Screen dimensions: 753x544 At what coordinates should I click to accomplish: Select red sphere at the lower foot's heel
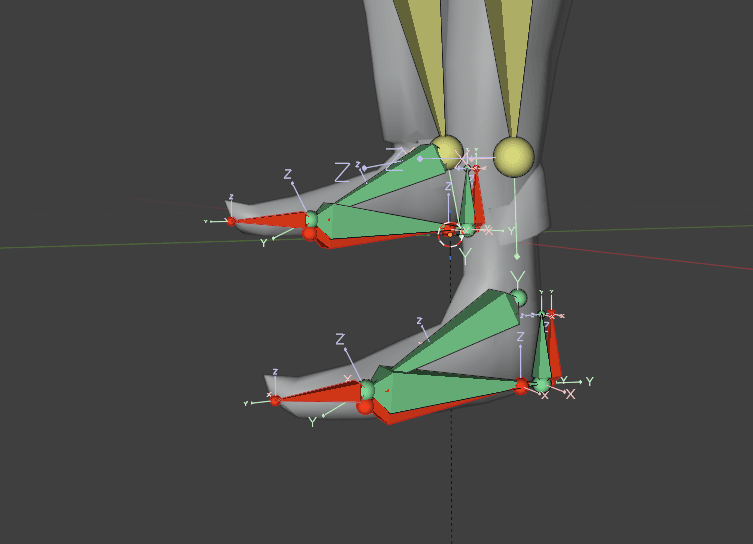(522, 386)
